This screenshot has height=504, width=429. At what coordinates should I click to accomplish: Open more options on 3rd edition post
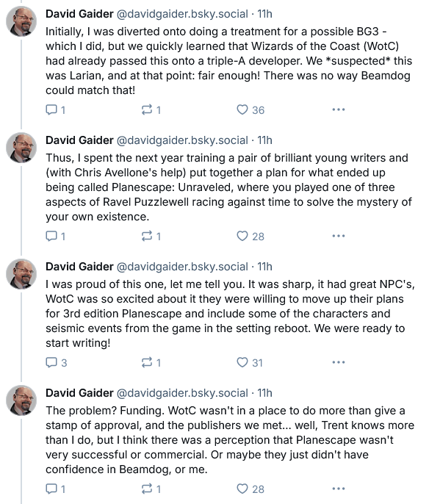tap(339, 362)
